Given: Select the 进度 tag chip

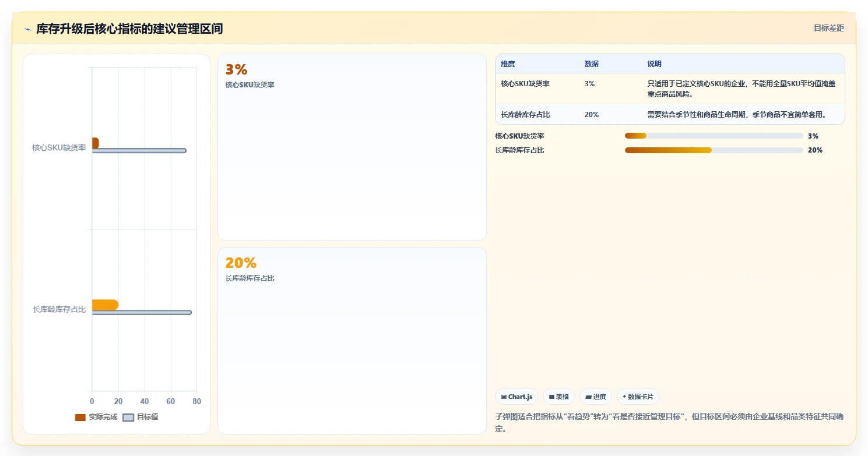Looking at the screenshot, I should tap(596, 397).
